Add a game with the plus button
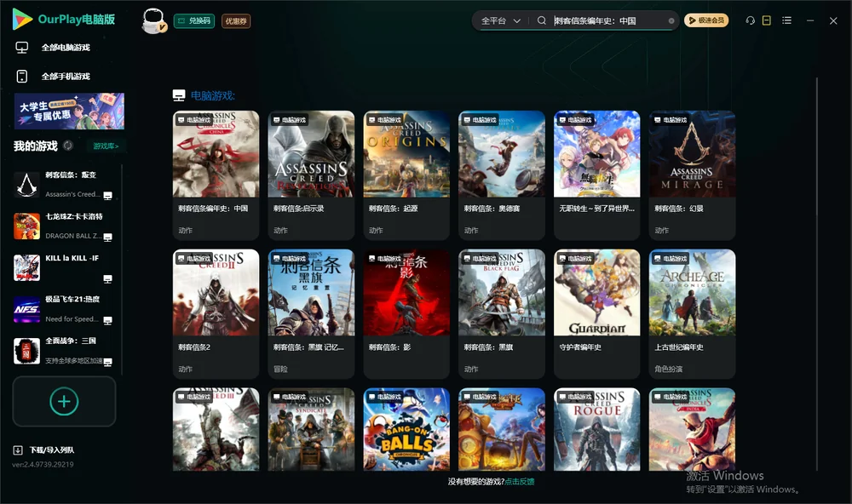 coord(64,401)
